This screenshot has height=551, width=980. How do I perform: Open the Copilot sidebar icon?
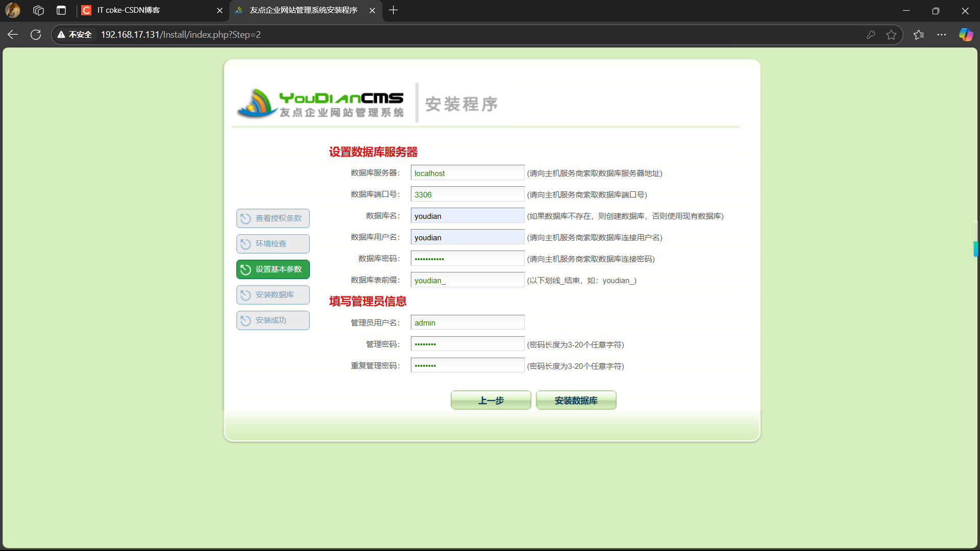click(966, 35)
